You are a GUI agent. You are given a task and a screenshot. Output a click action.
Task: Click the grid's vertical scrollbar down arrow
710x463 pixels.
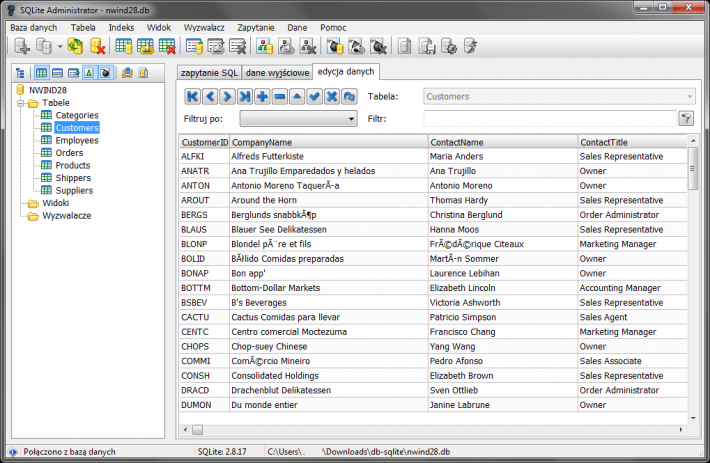coord(693,418)
